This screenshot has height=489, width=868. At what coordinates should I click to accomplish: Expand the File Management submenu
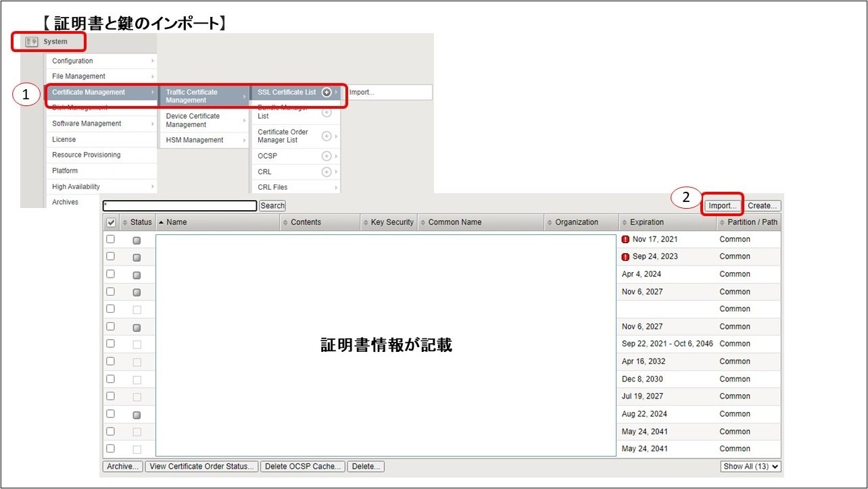coord(101,76)
